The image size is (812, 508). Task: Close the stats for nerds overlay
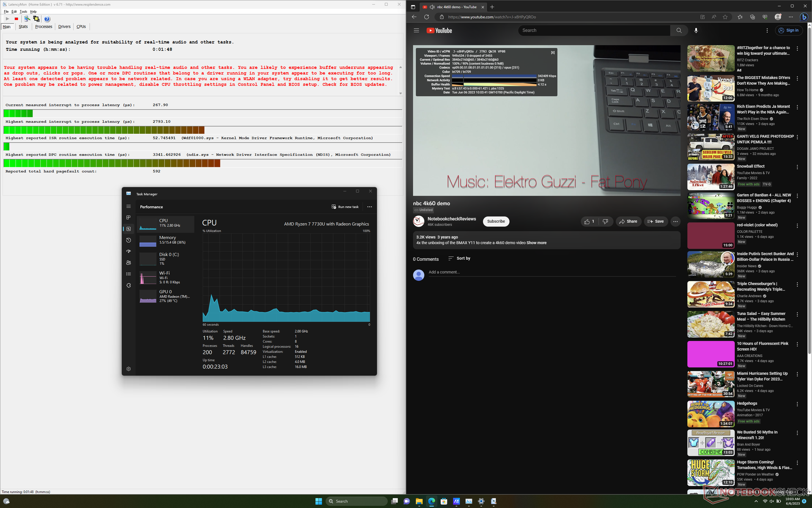click(553, 52)
